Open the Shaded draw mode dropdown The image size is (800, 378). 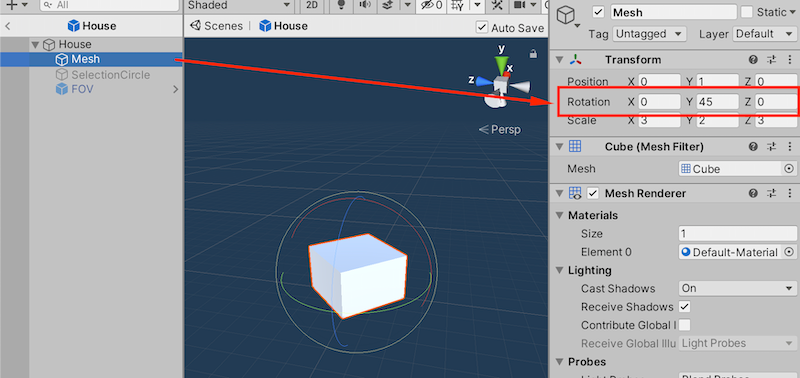tap(239, 5)
